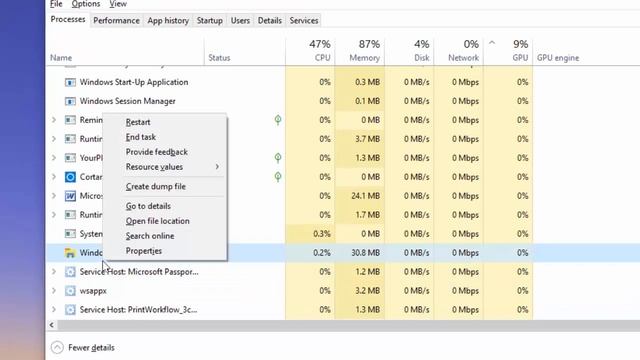
Task: Sort processes by GPU column
Action: [508, 51]
